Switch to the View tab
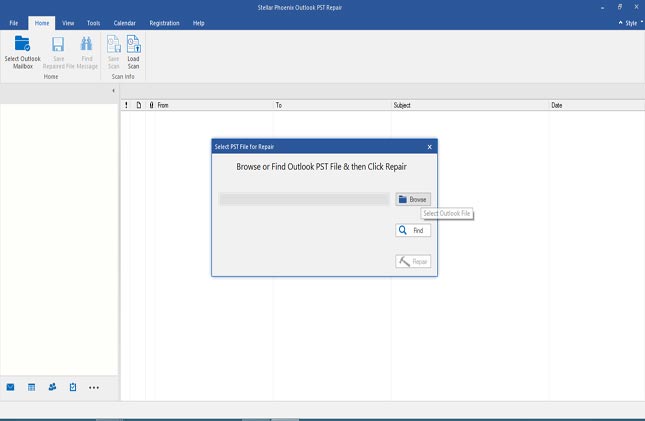The width and height of the screenshot is (645, 421). tap(68, 22)
